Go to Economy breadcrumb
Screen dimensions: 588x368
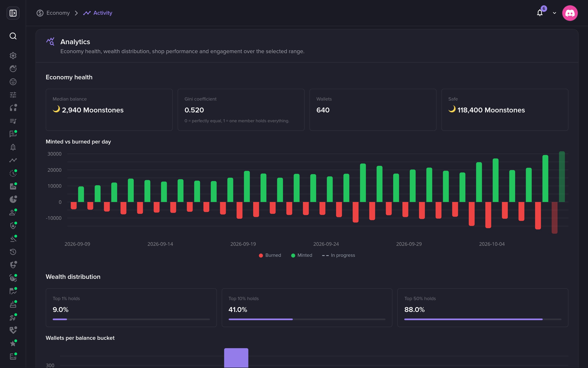tap(53, 13)
